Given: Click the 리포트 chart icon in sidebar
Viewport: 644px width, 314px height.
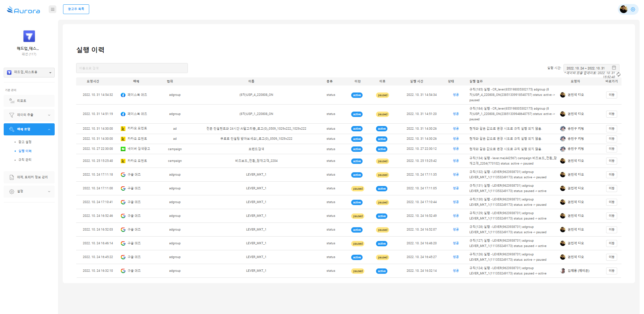Looking at the screenshot, I should click(x=12, y=101).
